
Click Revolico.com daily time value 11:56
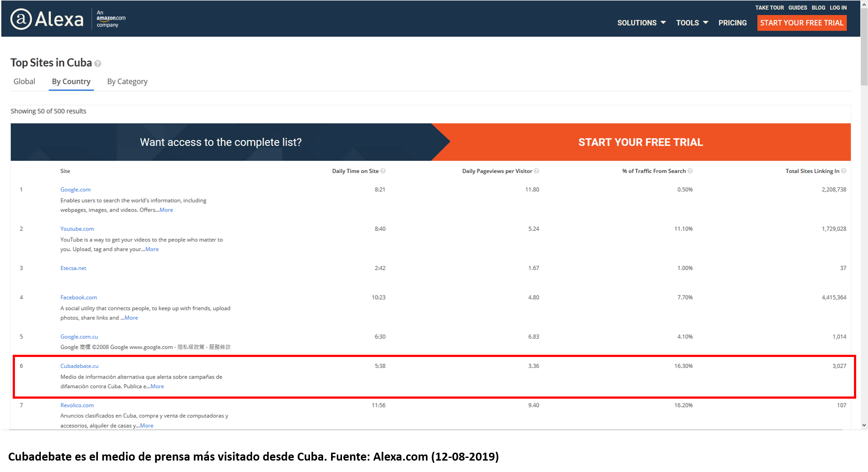pyautogui.click(x=378, y=405)
